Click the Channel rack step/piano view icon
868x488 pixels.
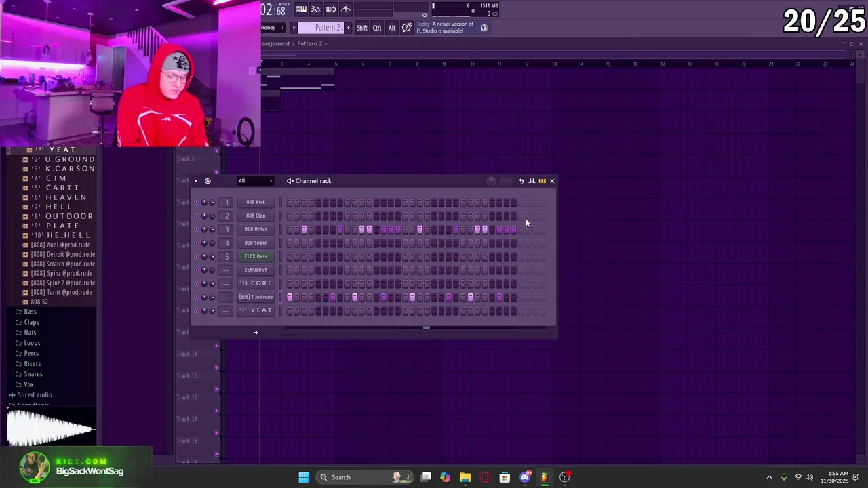point(542,181)
